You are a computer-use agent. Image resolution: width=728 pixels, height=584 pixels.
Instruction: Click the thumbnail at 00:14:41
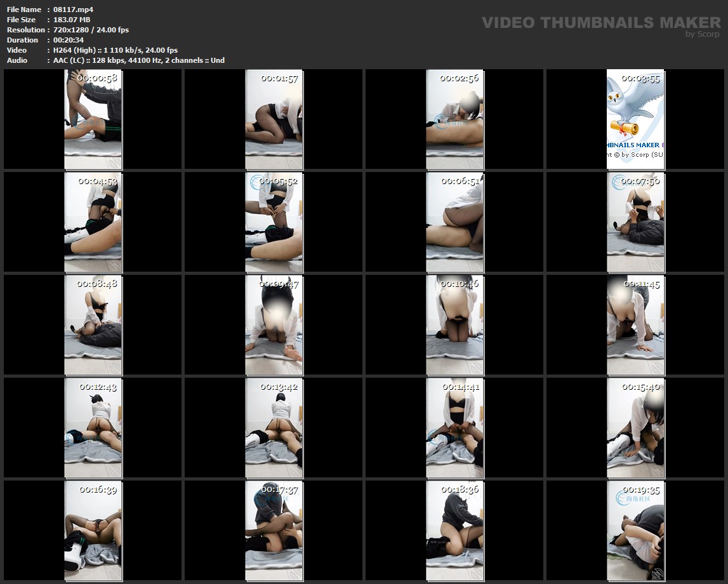click(454, 428)
